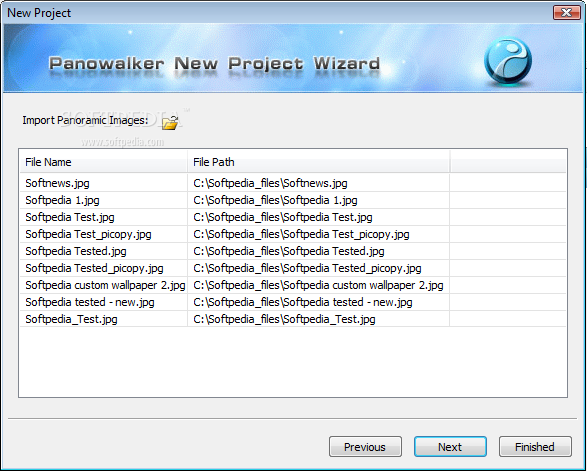Click the Previous button
Screen dimensions: 587x471
(x=365, y=446)
